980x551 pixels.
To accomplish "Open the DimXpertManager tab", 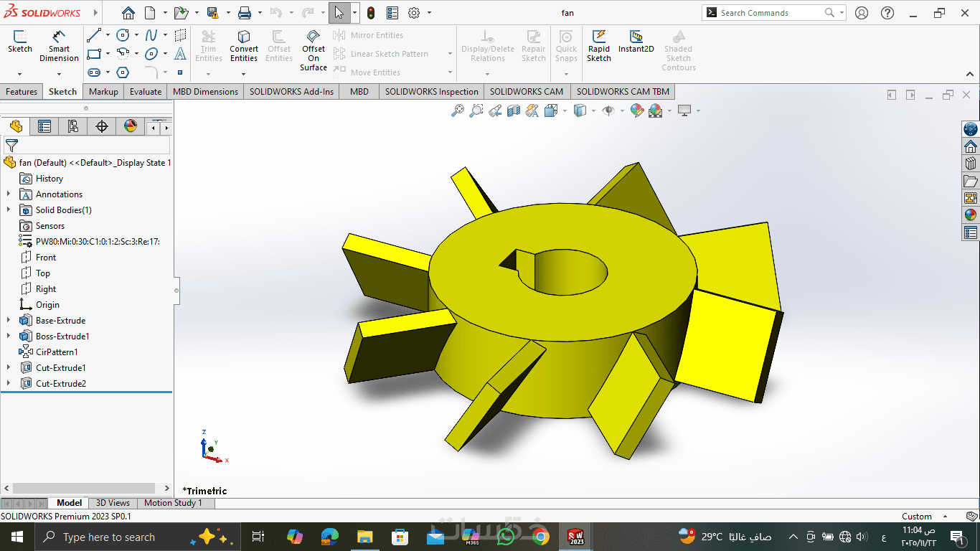I will coord(102,127).
